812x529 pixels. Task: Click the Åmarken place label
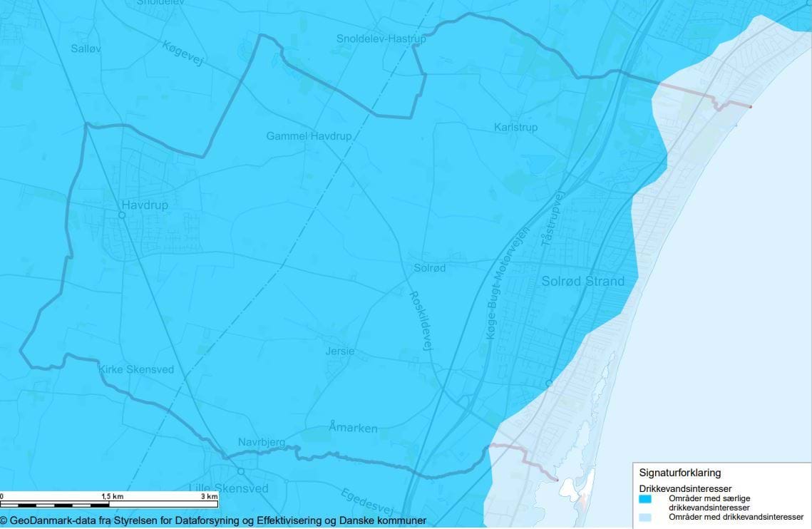pyautogui.click(x=353, y=428)
